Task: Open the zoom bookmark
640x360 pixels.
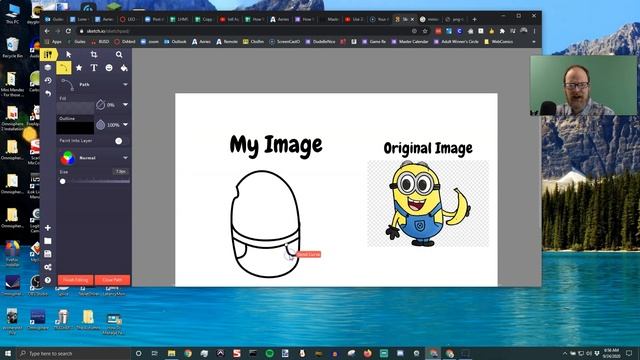Action: point(150,42)
